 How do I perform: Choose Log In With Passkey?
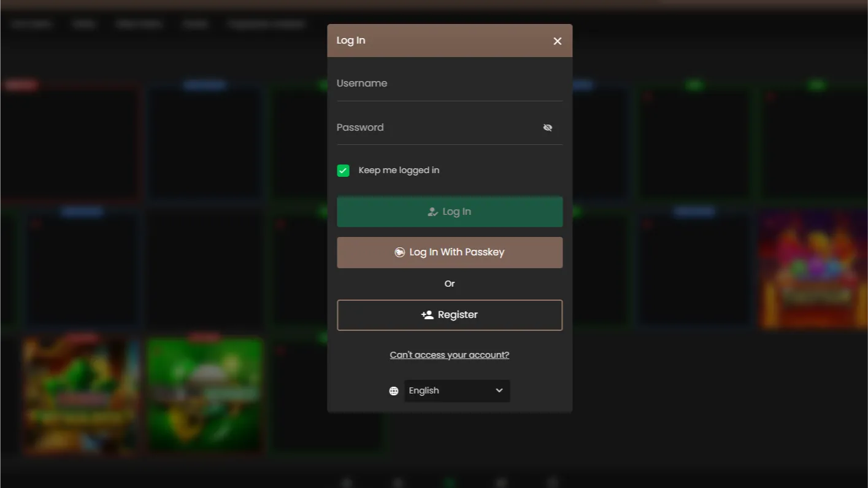tap(450, 252)
